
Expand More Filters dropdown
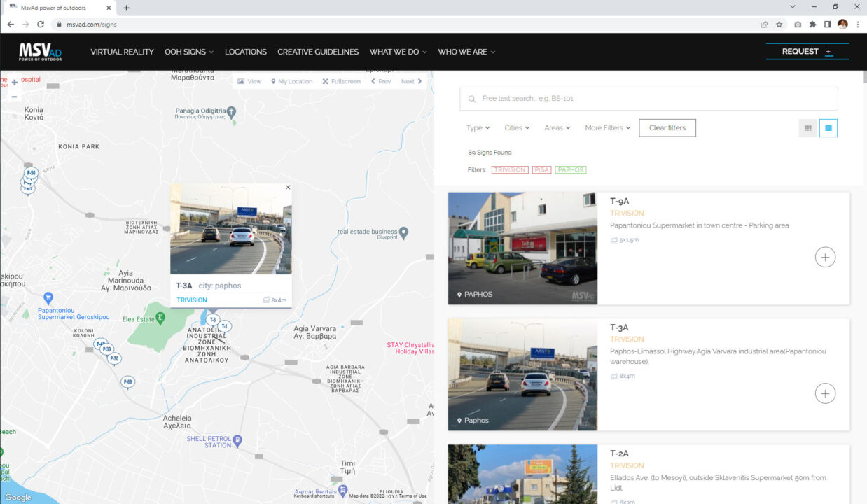[x=608, y=128]
